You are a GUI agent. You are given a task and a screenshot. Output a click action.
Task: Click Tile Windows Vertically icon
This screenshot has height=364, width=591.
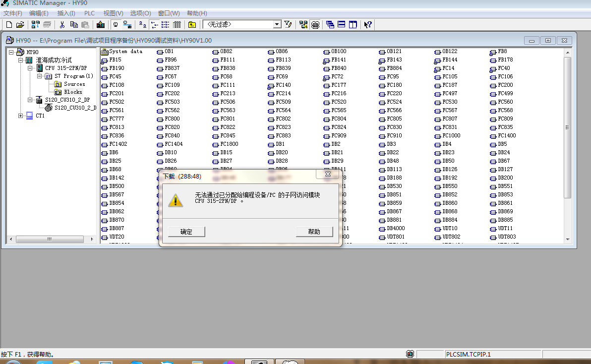(x=353, y=24)
